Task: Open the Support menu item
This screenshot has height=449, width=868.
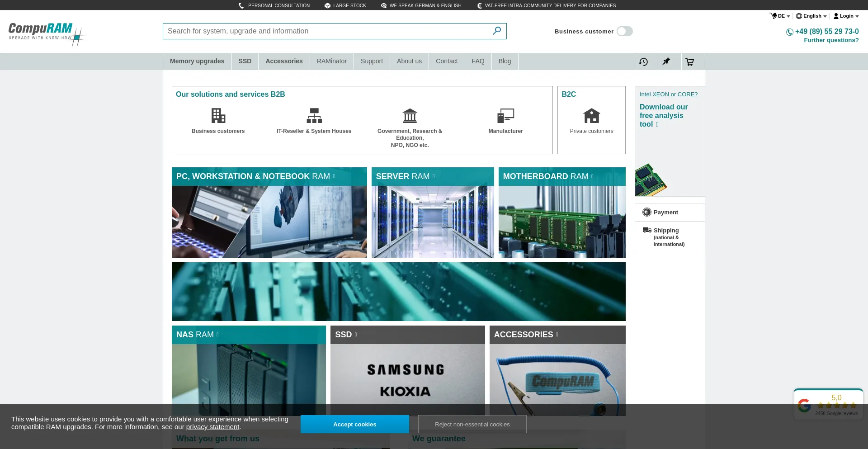Action: pos(372,61)
